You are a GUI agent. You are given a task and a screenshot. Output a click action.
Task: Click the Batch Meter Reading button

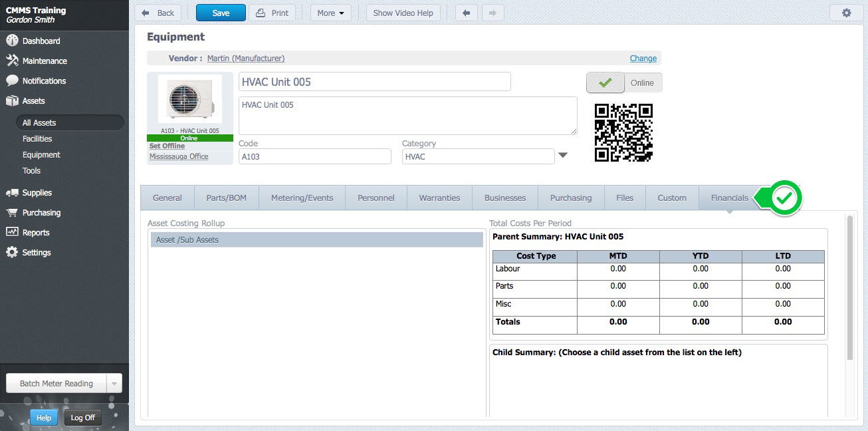pos(56,383)
